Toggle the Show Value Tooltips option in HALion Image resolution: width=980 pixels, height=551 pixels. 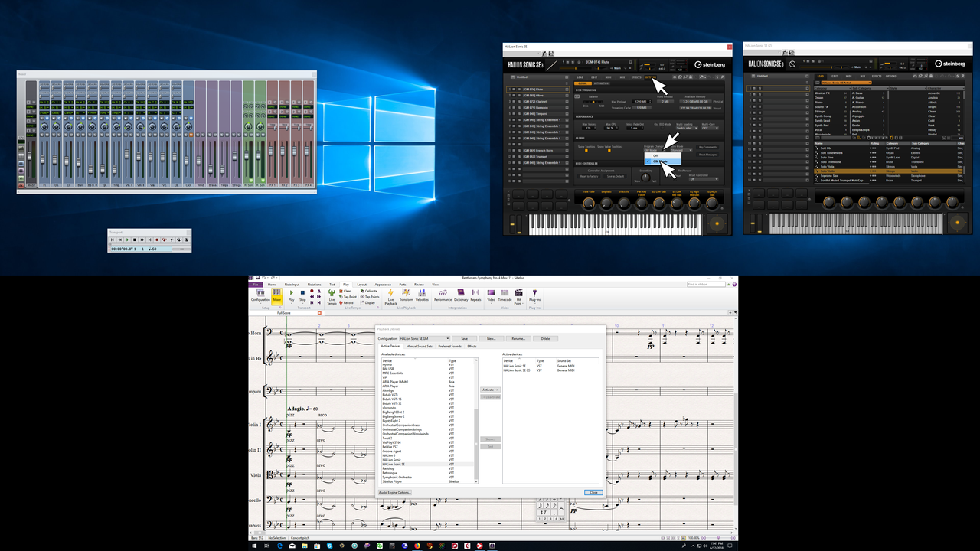tap(609, 150)
